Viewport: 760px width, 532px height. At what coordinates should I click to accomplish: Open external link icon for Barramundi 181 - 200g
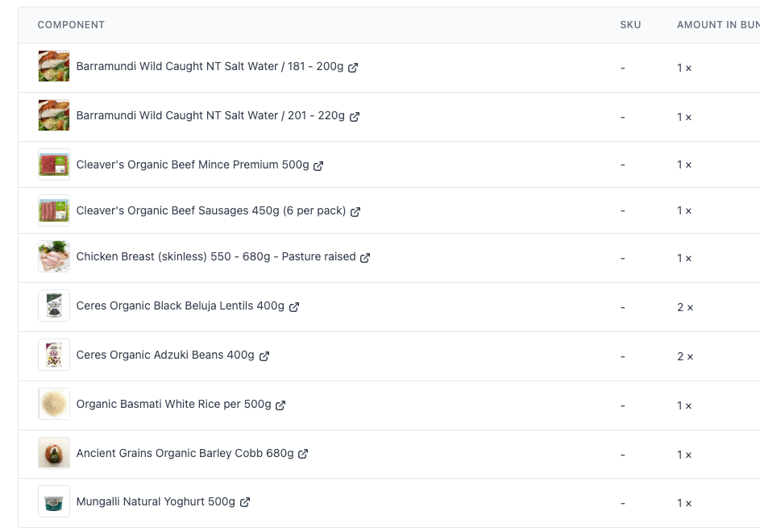tap(353, 68)
